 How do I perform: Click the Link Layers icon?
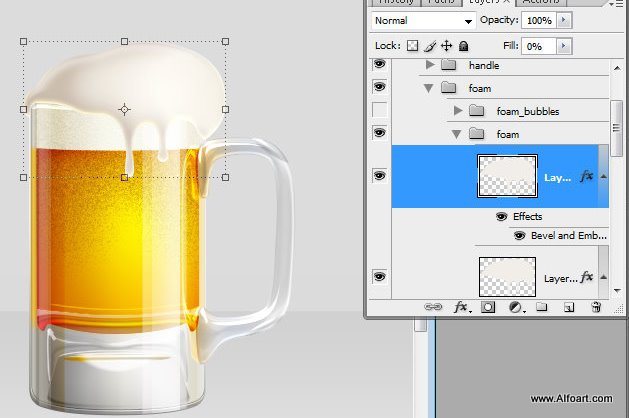[x=434, y=308]
